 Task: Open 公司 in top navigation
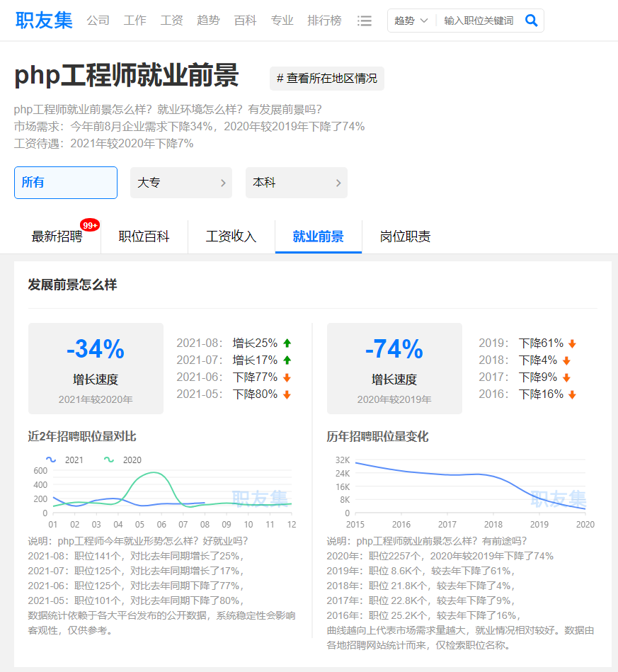tap(98, 21)
